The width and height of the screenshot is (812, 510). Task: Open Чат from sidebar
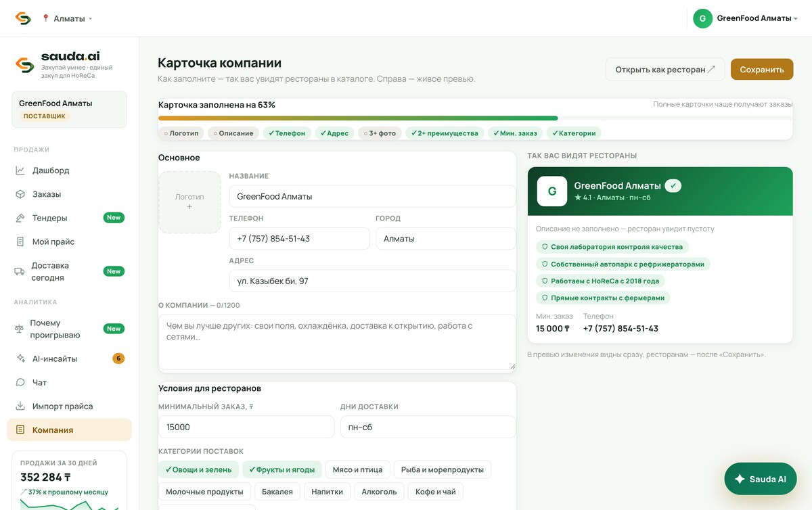point(69,382)
